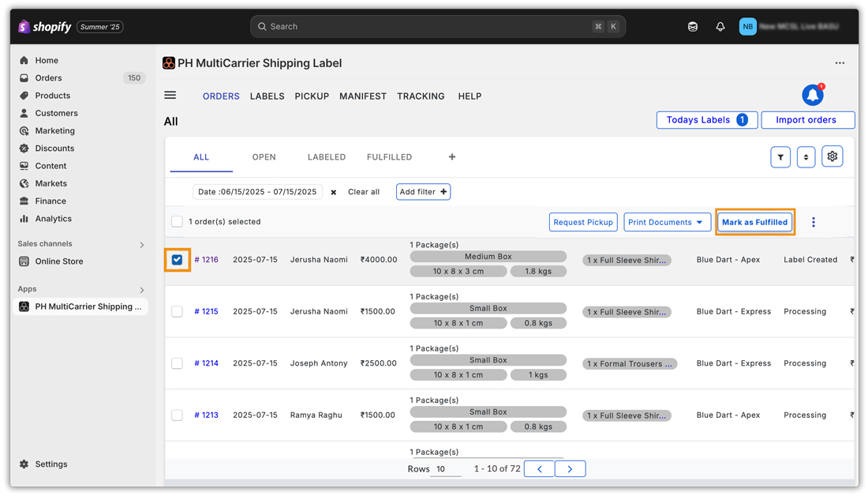Image resolution: width=868 pixels, height=496 pixels.
Task: Switch to the MANIFEST menu
Action: (363, 96)
